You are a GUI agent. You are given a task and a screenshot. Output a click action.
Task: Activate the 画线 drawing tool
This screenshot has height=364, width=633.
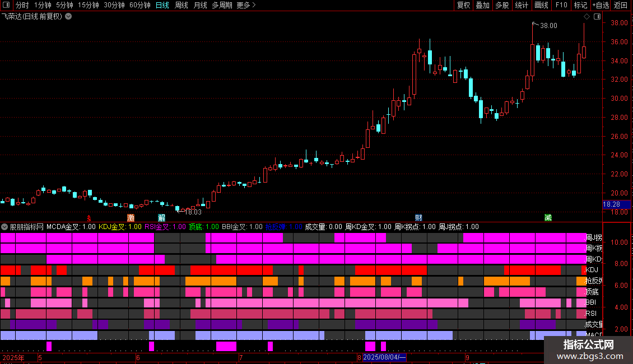[541, 5]
